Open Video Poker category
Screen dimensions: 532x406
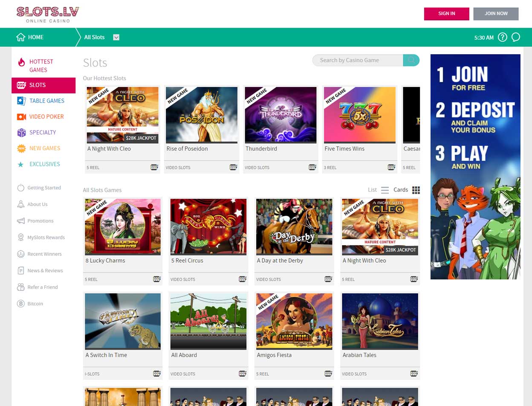click(46, 116)
